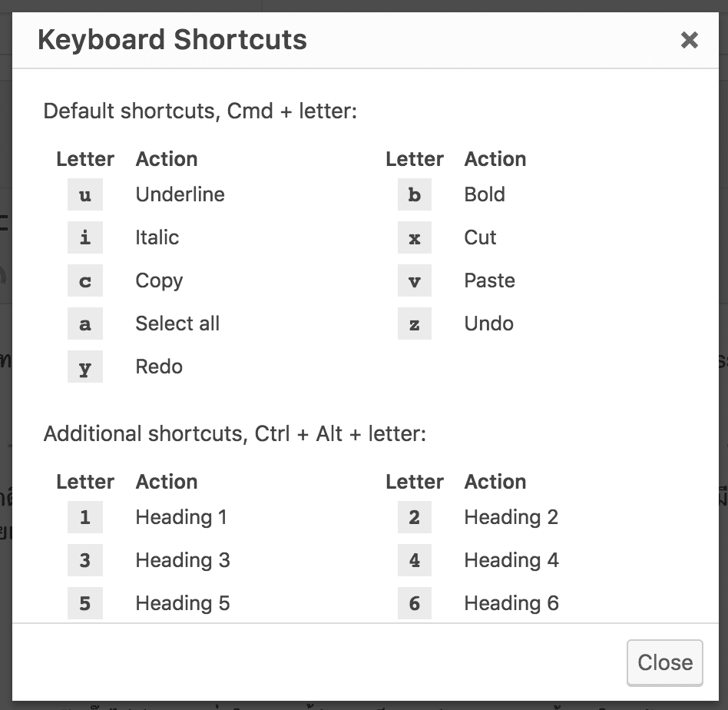Click the Close button

[x=664, y=662]
